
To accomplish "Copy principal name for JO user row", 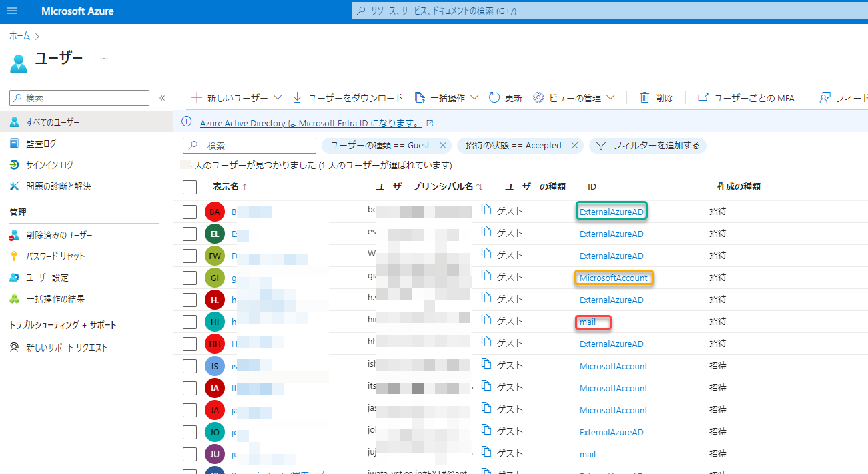I will pos(486,431).
